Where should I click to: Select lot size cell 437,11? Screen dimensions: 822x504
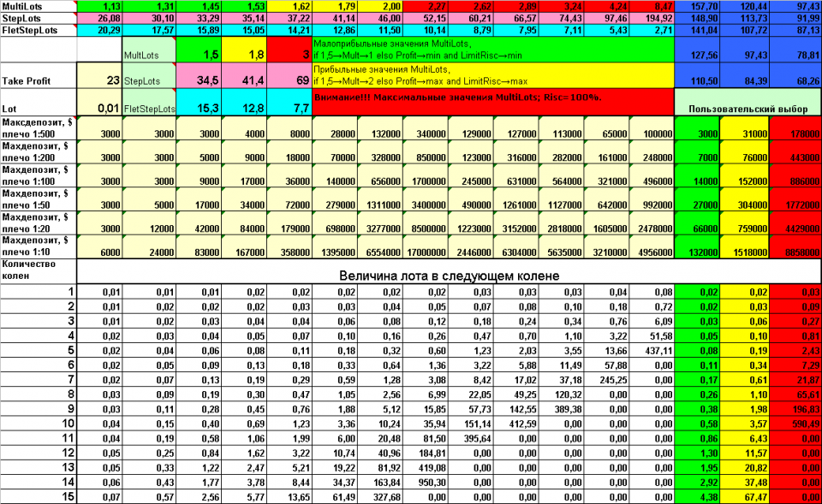point(652,351)
